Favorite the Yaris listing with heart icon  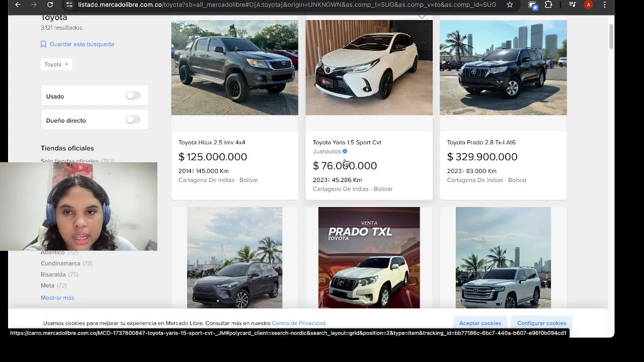point(422,17)
